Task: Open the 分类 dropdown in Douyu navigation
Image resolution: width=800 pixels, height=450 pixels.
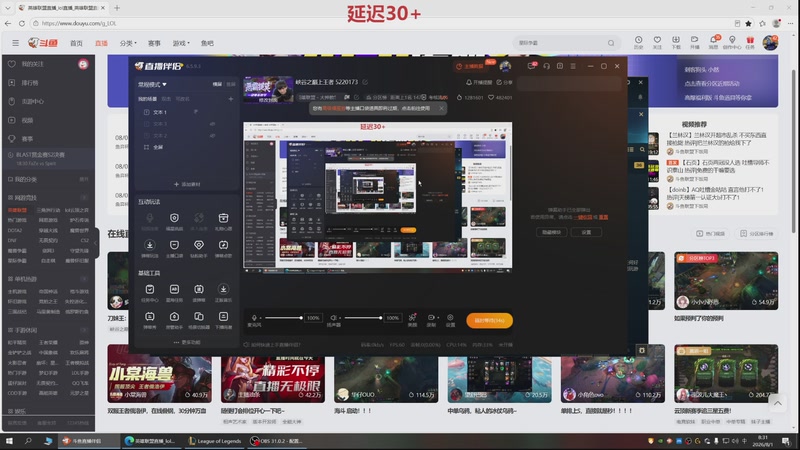Action: coord(128,43)
